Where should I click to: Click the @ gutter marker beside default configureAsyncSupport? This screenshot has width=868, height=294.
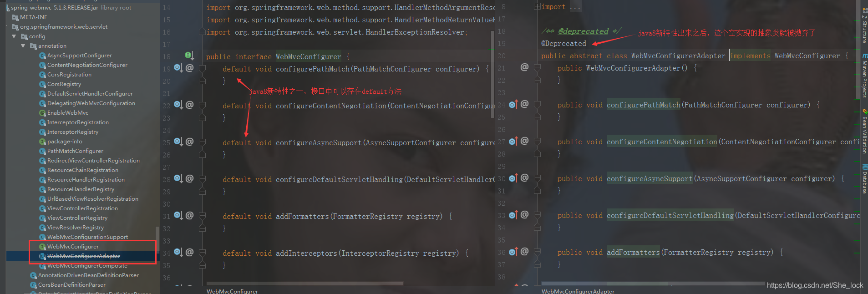coord(190,142)
